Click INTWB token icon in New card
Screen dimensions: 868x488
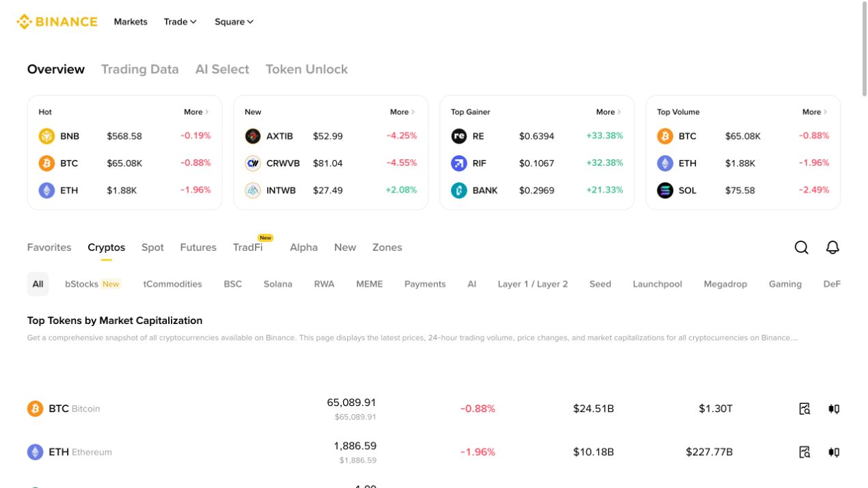point(253,191)
